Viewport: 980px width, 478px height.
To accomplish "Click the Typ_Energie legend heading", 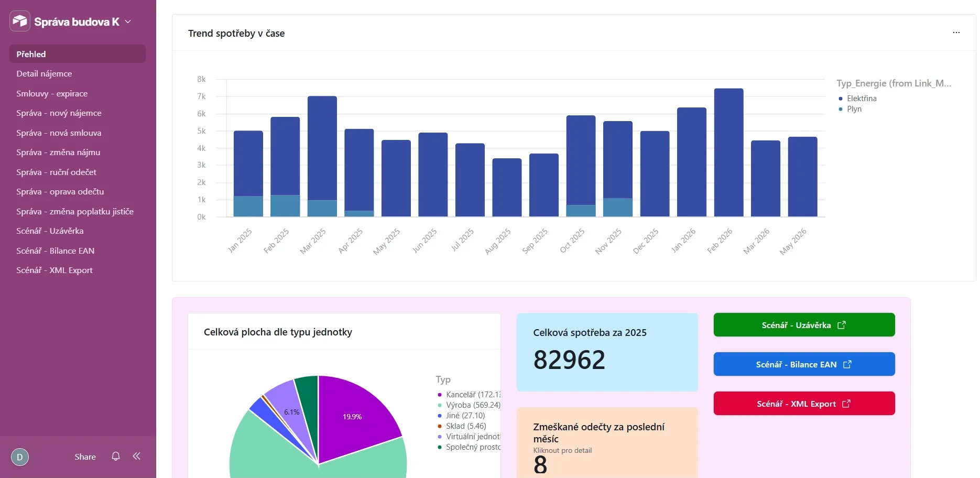I will pos(894,83).
